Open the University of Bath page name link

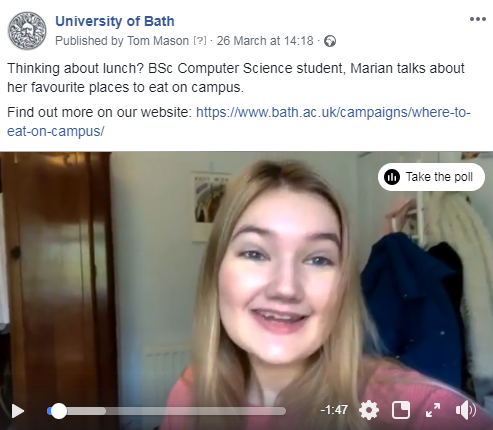coord(115,21)
